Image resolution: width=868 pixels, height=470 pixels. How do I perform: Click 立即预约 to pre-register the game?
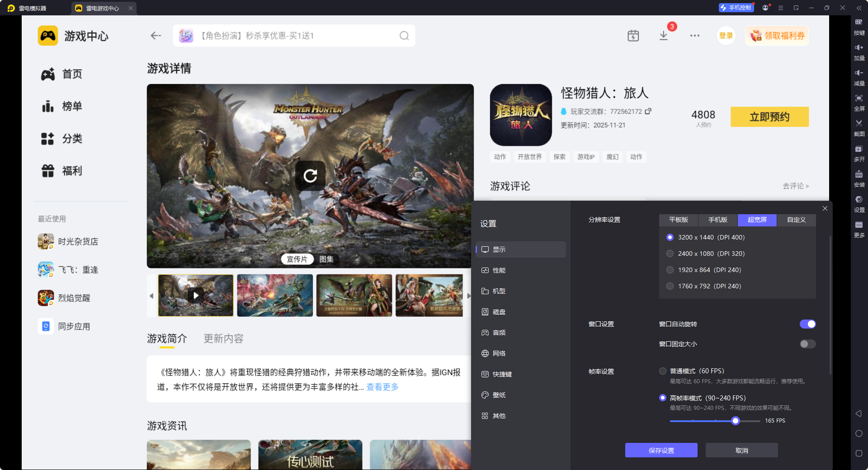[x=769, y=117]
